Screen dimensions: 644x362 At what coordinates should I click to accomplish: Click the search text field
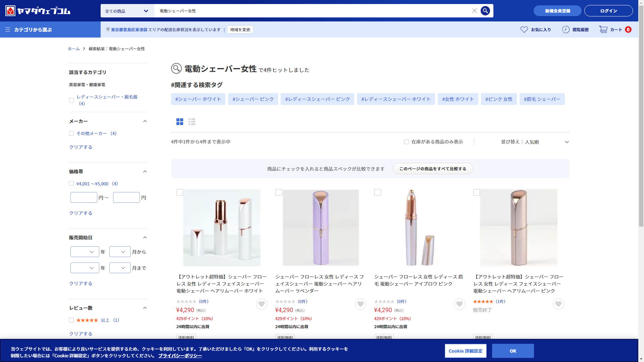point(312,11)
